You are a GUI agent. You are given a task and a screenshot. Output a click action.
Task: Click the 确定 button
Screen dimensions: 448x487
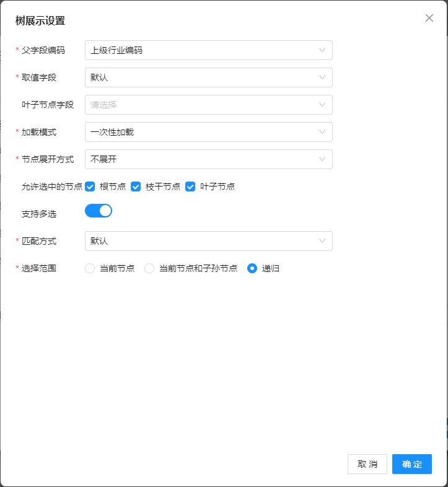tap(412, 464)
